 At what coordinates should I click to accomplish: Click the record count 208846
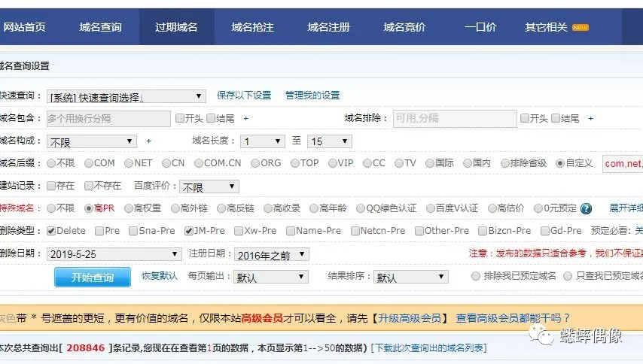86,348
